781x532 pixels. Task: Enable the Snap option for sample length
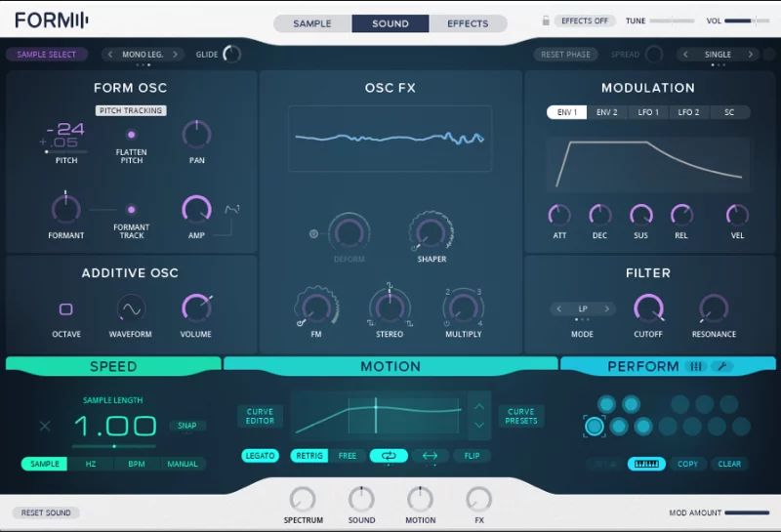[x=186, y=426]
